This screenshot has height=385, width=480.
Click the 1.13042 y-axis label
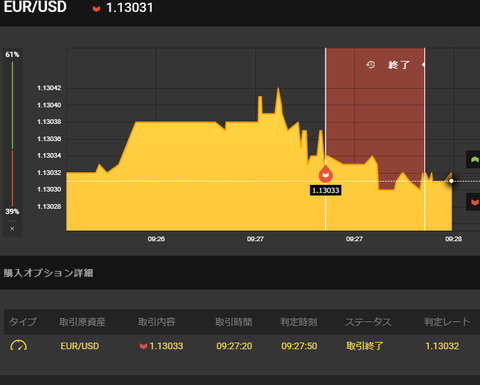tap(49, 88)
